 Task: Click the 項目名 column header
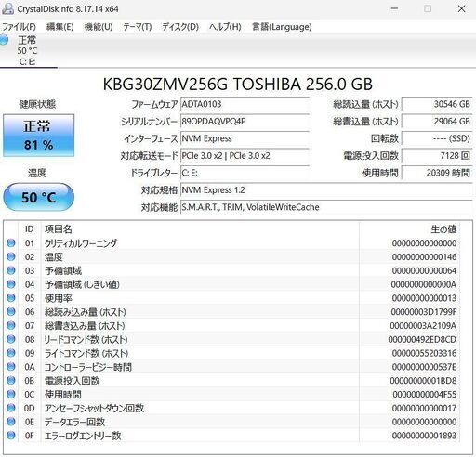[59, 229]
